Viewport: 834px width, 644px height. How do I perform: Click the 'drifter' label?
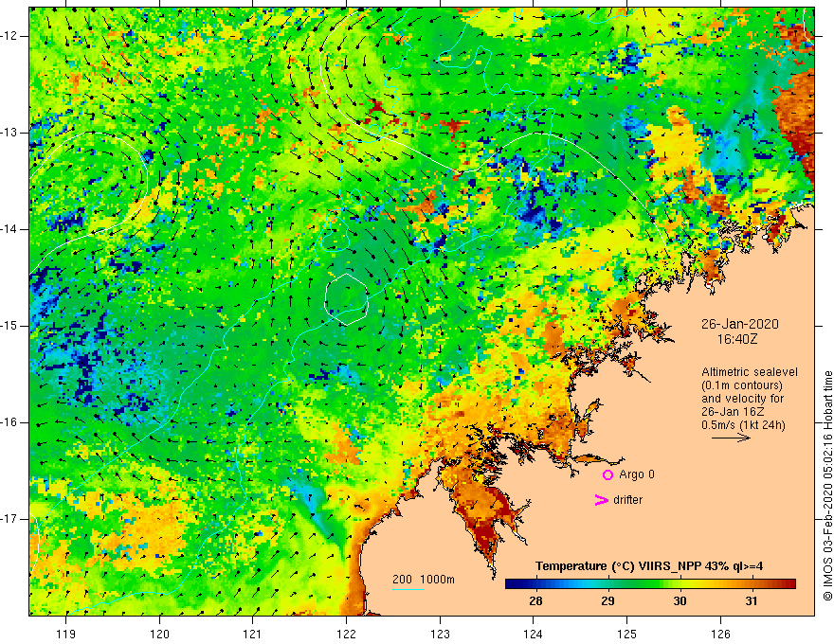pos(627,500)
